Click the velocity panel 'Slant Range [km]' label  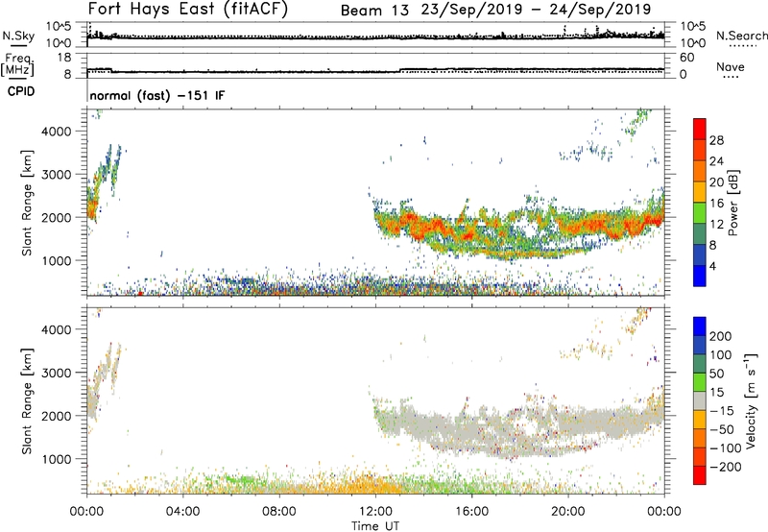[x=27, y=401]
